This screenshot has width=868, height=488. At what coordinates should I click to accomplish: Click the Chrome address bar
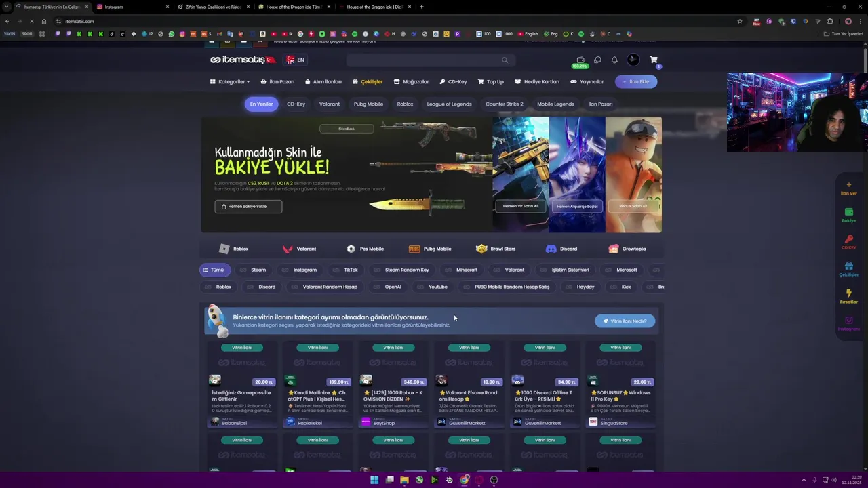(x=397, y=21)
